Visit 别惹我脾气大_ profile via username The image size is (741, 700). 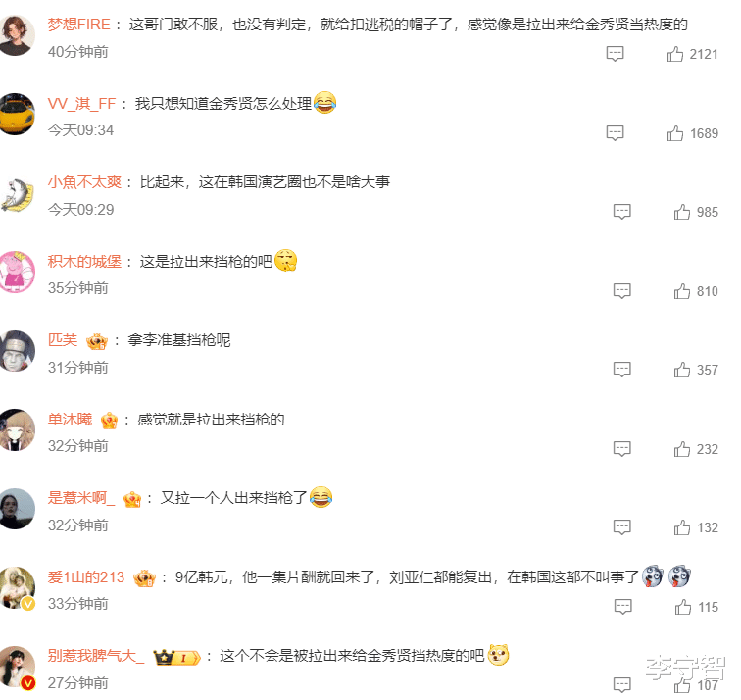[96, 656]
